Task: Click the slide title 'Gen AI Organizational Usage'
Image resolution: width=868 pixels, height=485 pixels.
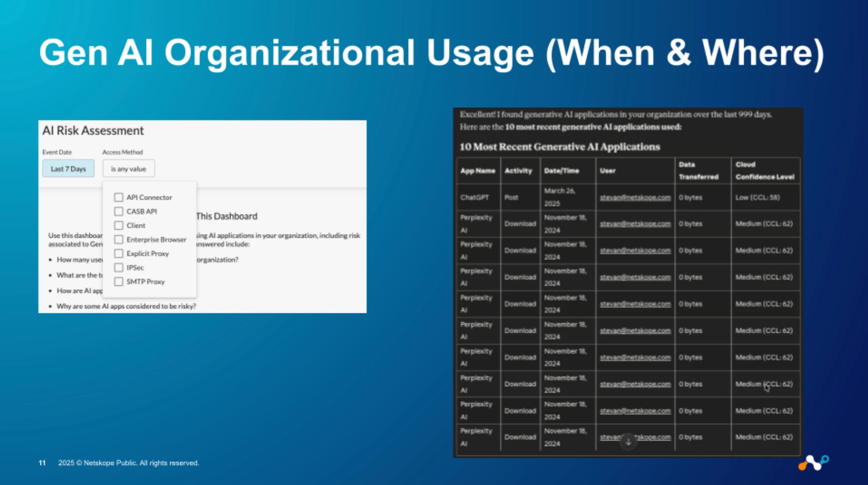Action: click(x=432, y=52)
